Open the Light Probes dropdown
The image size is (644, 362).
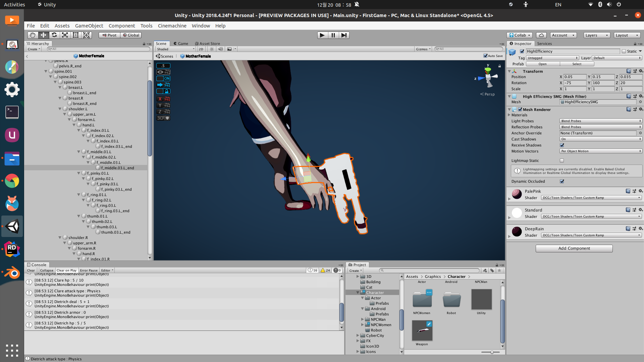[x=601, y=121]
